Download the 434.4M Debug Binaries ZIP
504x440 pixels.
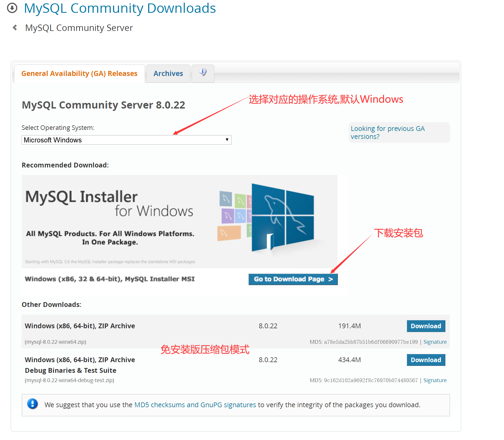click(x=426, y=360)
